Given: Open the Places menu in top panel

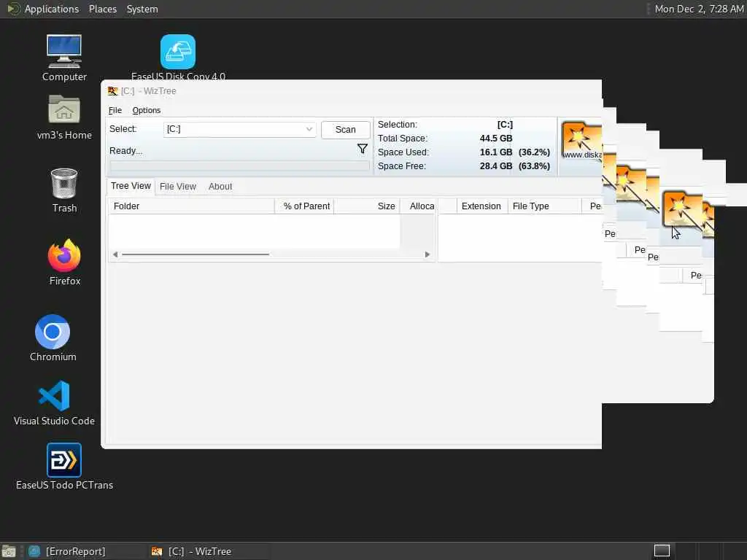Looking at the screenshot, I should coord(103,9).
